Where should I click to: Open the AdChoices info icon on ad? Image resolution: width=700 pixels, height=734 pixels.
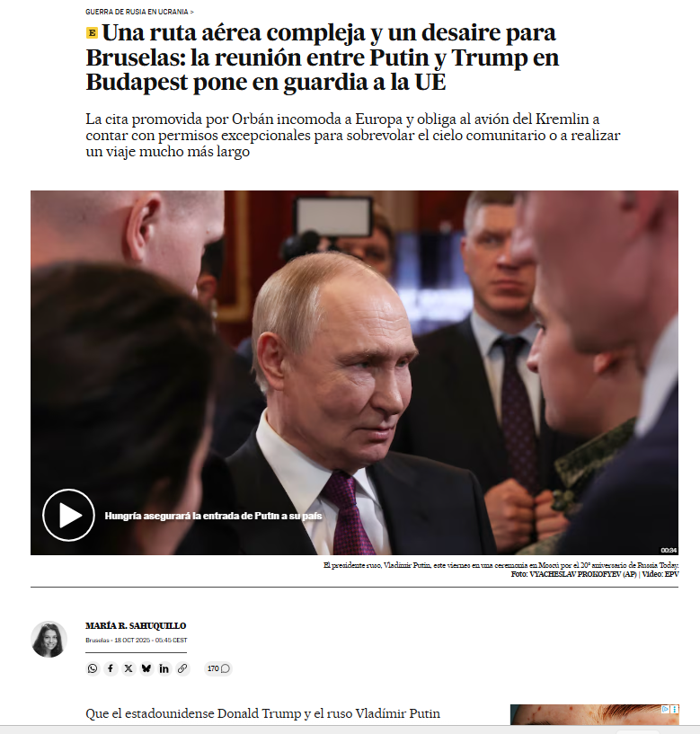pos(665,709)
